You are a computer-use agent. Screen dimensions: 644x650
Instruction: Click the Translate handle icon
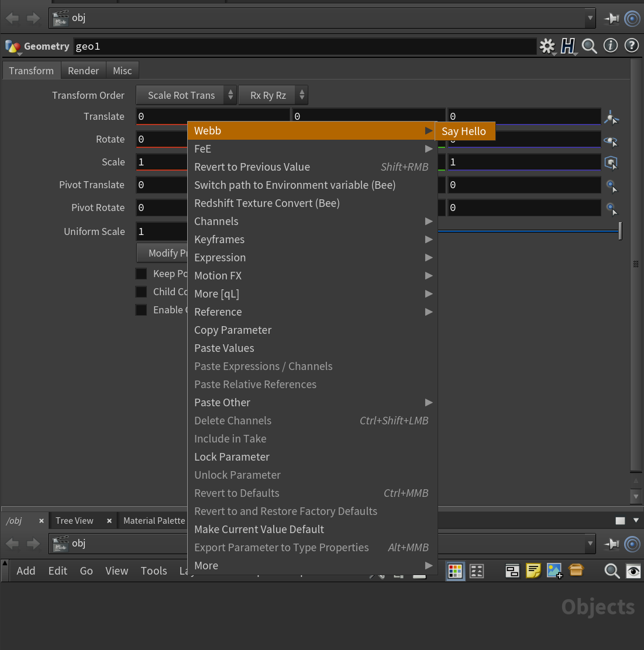coord(611,117)
